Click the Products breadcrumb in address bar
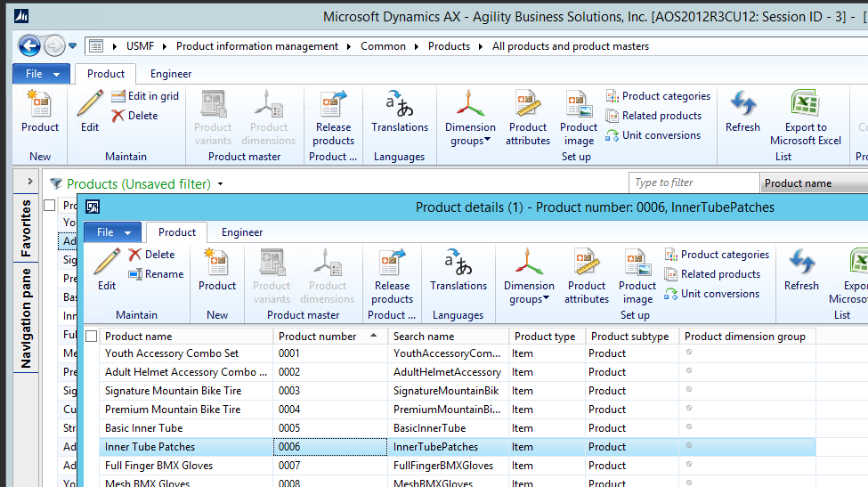This screenshot has width=868, height=487. (x=449, y=46)
